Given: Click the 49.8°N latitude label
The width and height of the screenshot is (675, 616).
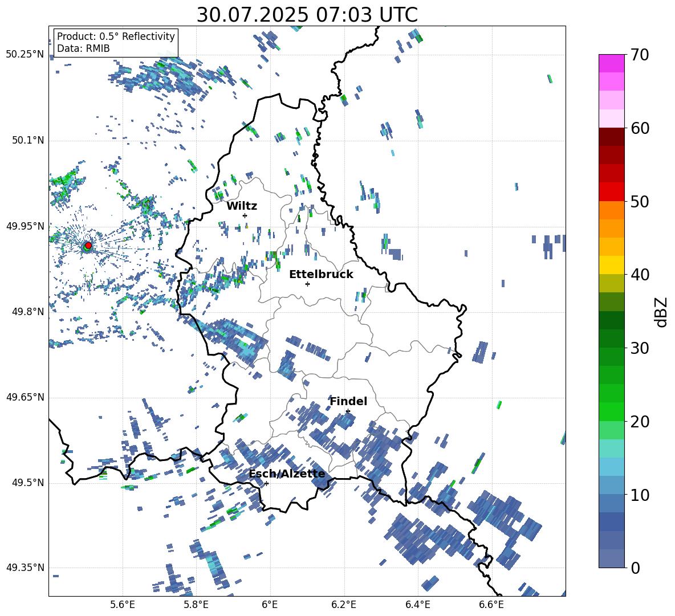Looking at the screenshot, I should [x=28, y=312].
